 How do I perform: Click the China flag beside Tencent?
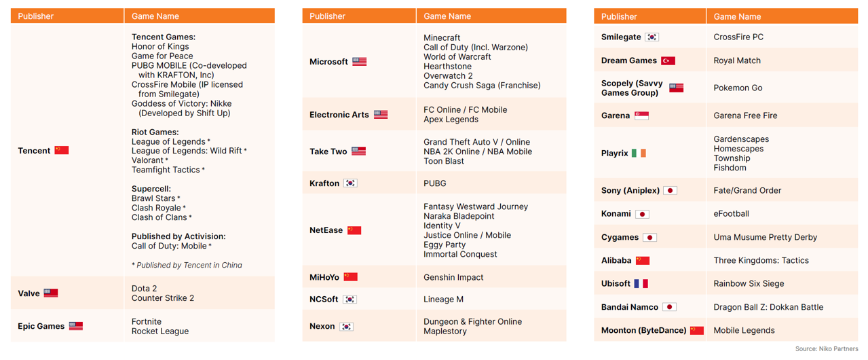(x=62, y=150)
